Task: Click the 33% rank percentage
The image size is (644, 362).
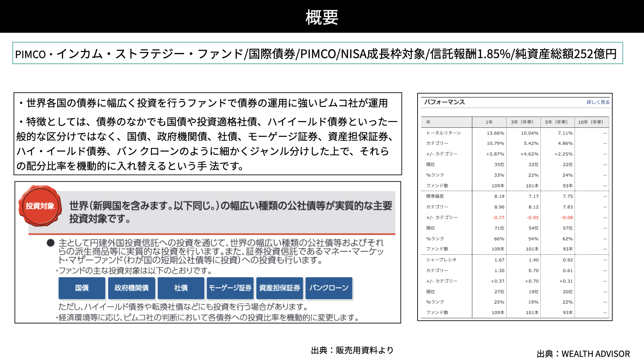Action: coord(499,175)
